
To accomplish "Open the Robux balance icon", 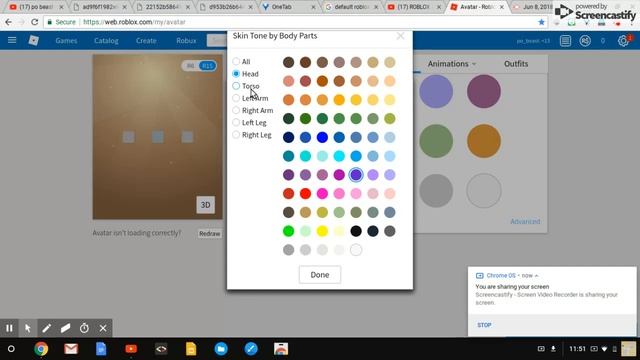I will [585, 41].
